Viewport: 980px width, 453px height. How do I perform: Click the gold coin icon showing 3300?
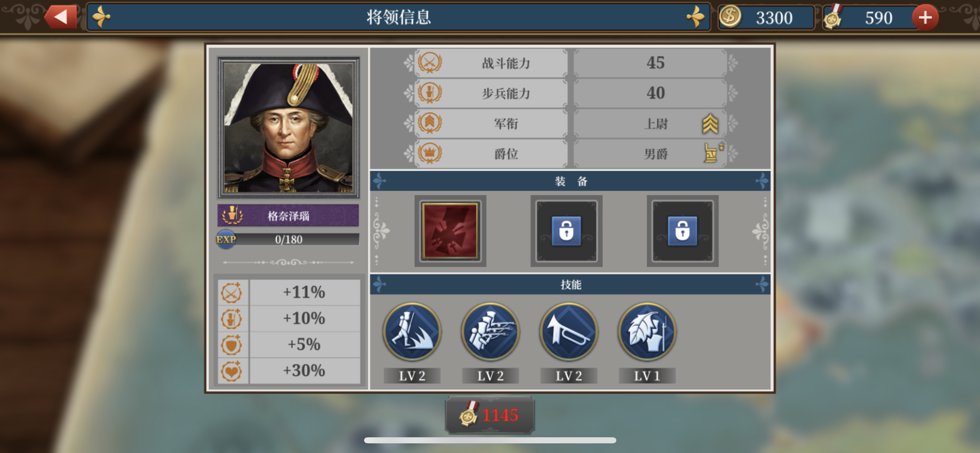coord(730,17)
